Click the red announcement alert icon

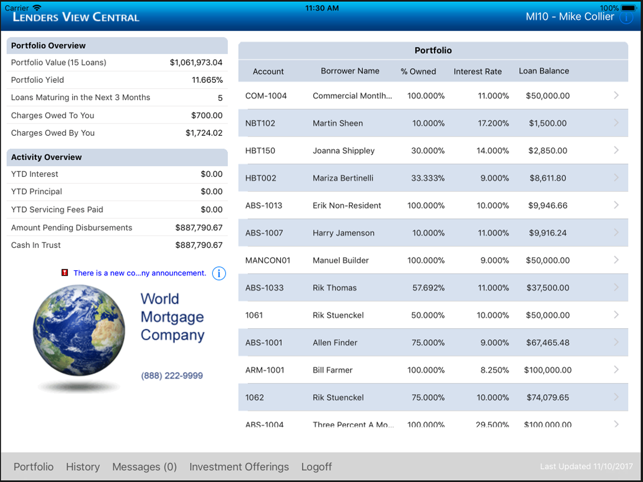[64, 272]
